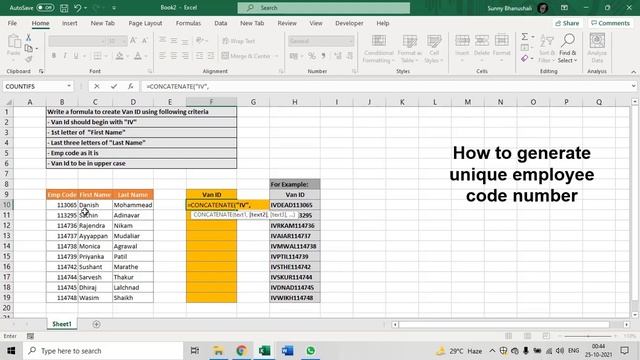Open the Name Box dropdown arrow
Image resolution: width=640 pixels, height=360 pixels.
[x=69, y=86]
